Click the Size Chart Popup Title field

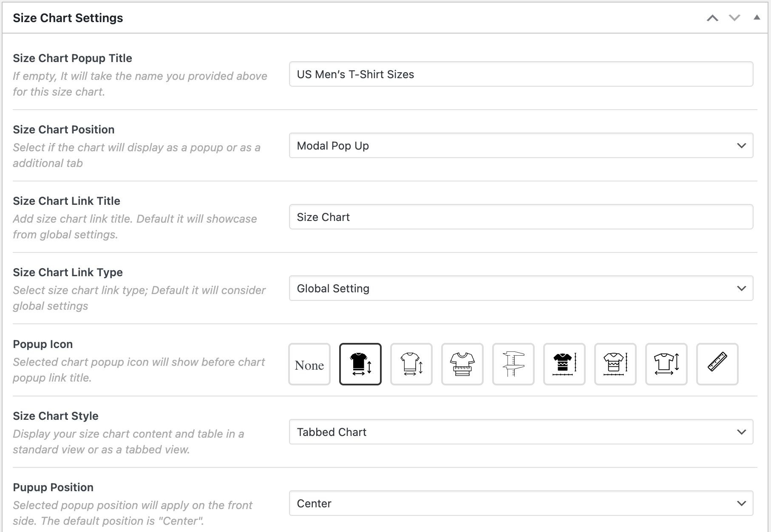(521, 74)
